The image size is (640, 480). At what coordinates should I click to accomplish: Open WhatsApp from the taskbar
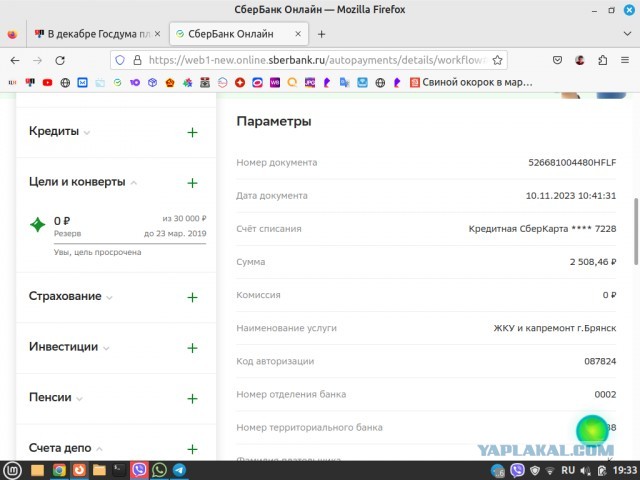(159, 470)
